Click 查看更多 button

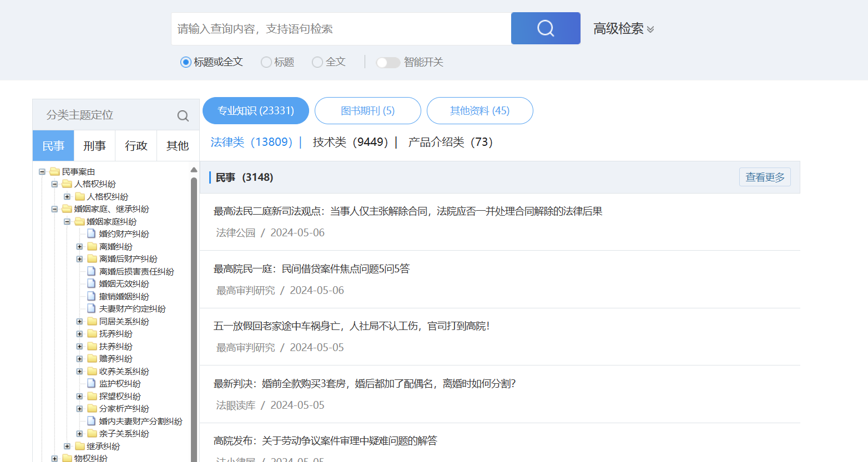click(765, 177)
